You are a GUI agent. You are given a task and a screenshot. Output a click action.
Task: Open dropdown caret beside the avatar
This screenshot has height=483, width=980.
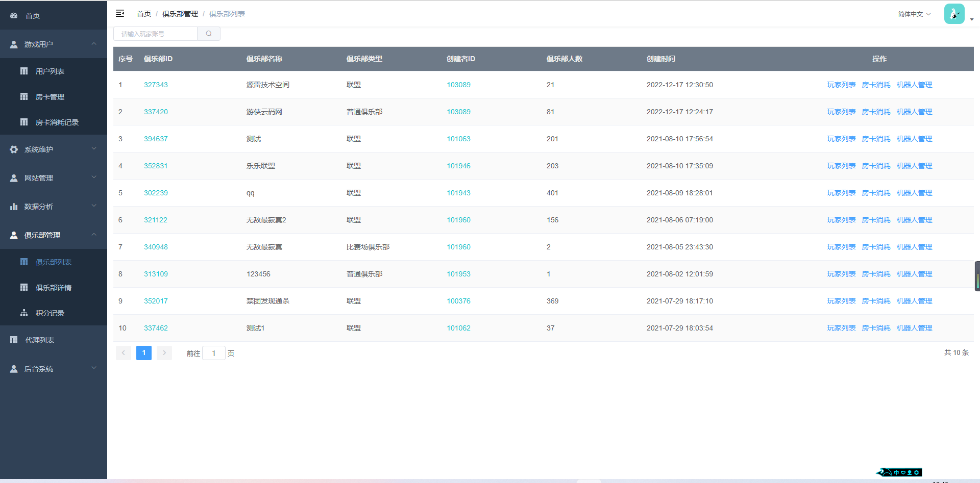coord(972,19)
